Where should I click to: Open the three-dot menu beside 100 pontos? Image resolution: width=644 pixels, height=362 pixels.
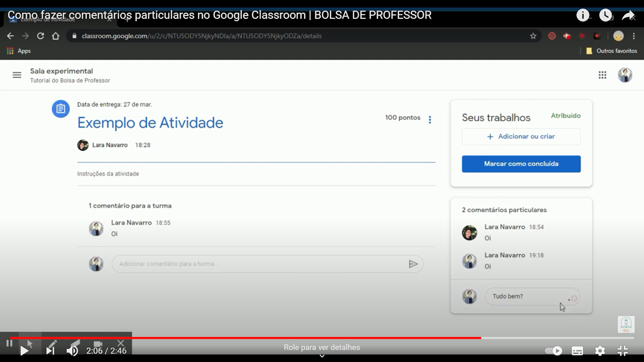pyautogui.click(x=430, y=119)
